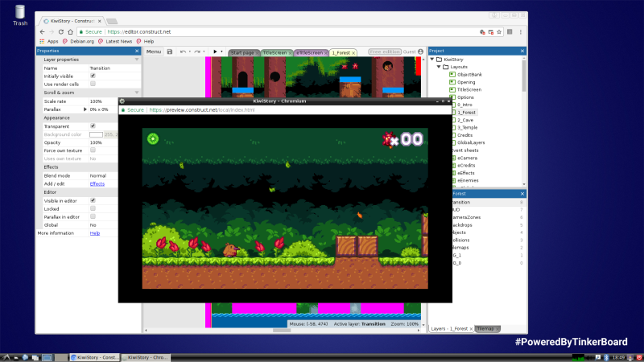The height and width of the screenshot is (362, 644).
Task: Open the Effects link in Add / edit
Action: (x=97, y=184)
